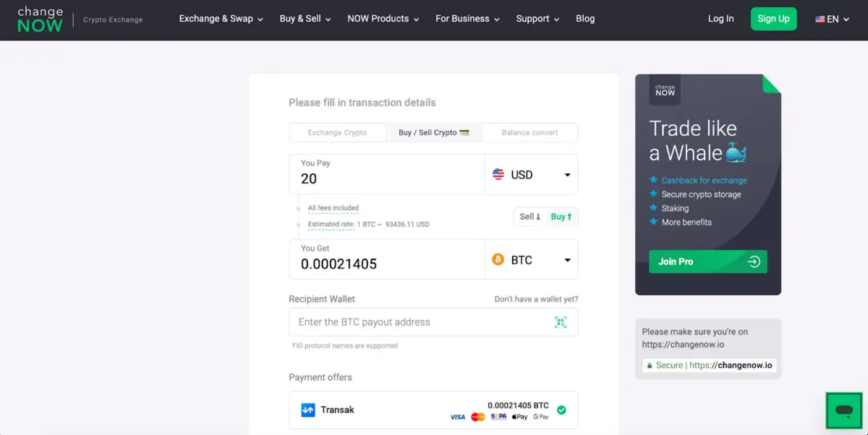This screenshot has height=435, width=868.
Task: Switch to Sell mode
Action: 529,216
